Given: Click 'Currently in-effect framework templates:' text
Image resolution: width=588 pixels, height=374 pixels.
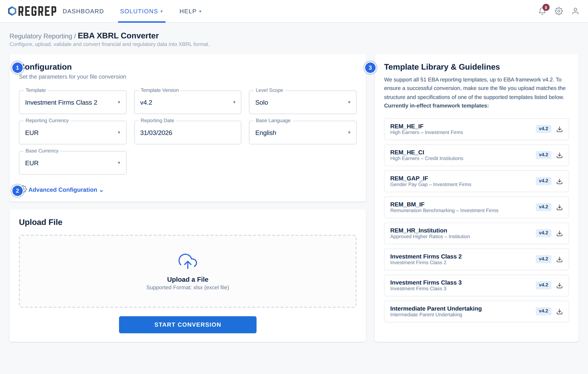Looking at the screenshot, I should [437, 106].
